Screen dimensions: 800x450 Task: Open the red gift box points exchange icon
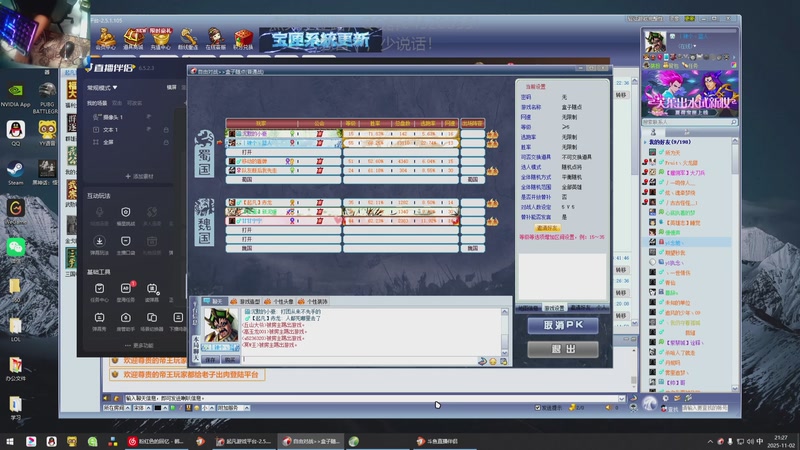click(243, 39)
